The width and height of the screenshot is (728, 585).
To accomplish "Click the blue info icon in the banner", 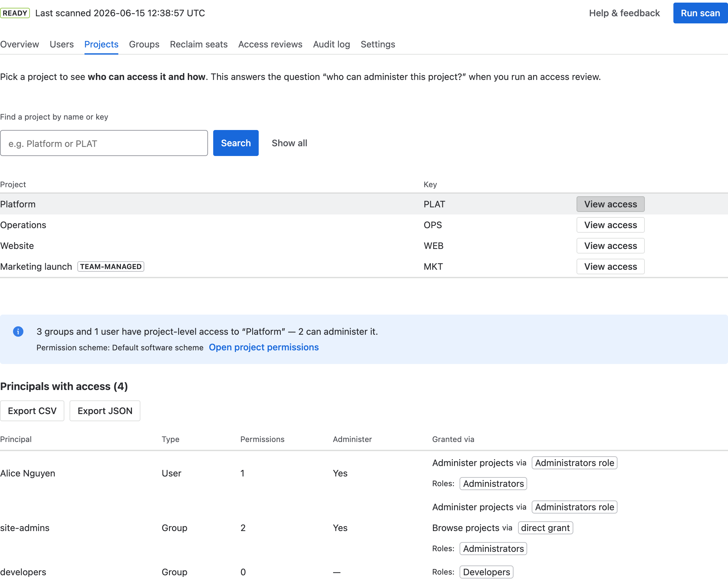I will point(18,332).
